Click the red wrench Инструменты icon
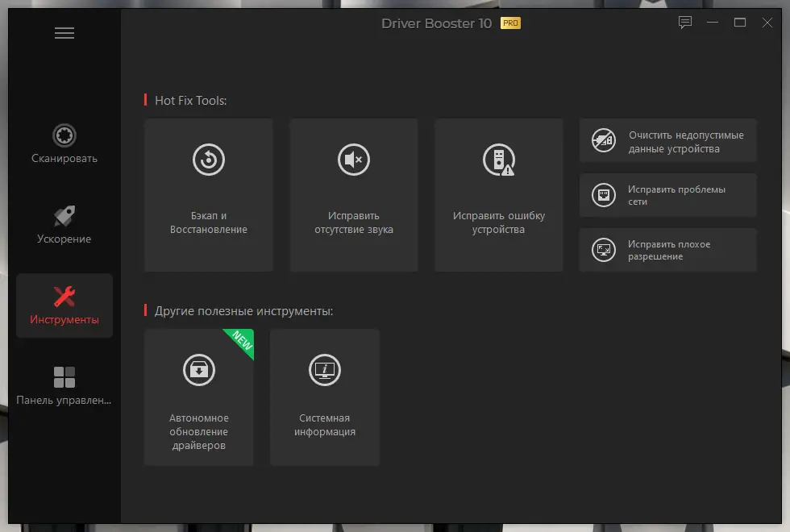The image size is (790, 532). click(64, 296)
